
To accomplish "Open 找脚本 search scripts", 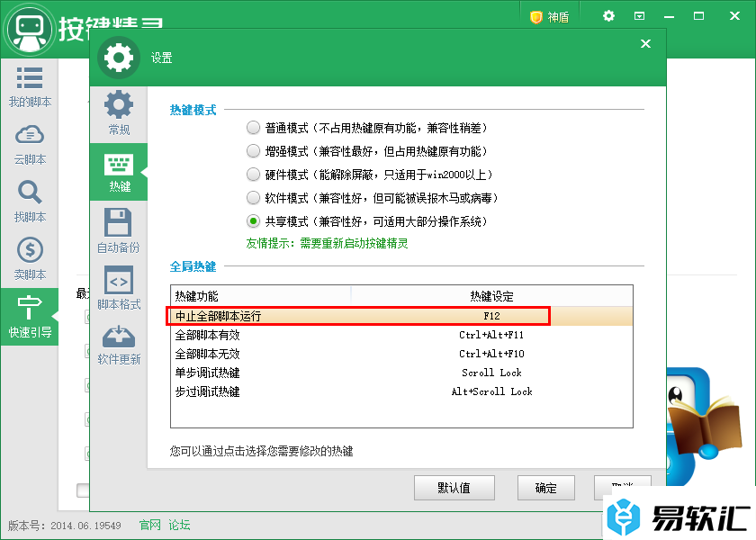I will [x=30, y=202].
